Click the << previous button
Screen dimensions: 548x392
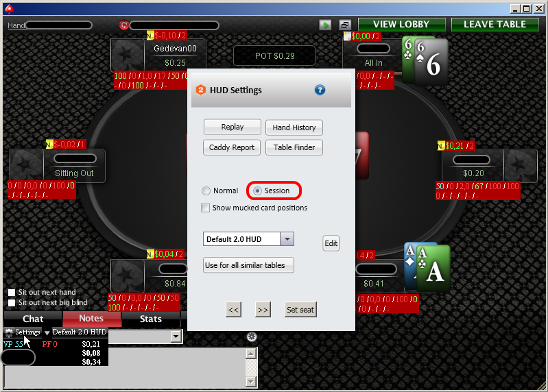[233, 310]
